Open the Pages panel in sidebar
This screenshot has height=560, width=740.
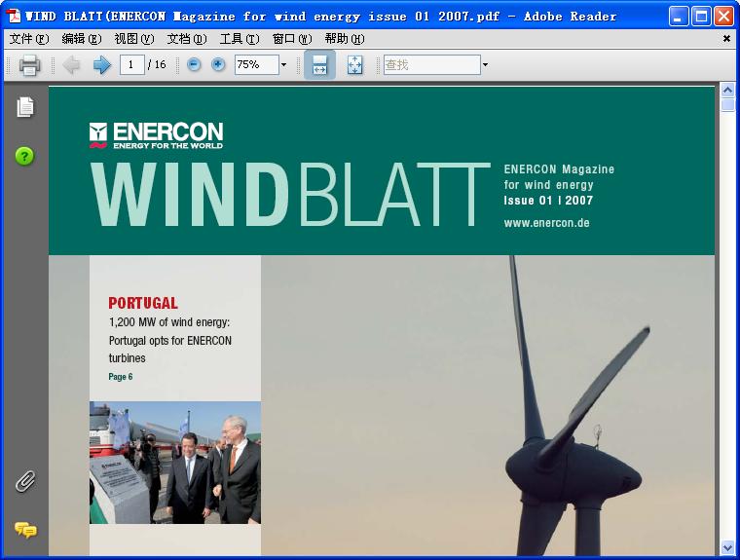tap(25, 107)
